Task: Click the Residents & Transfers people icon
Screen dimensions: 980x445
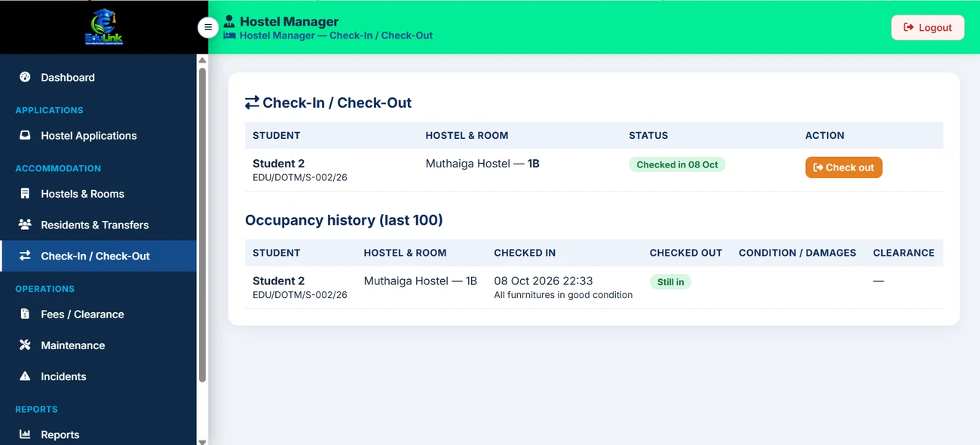Action: point(25,225)
